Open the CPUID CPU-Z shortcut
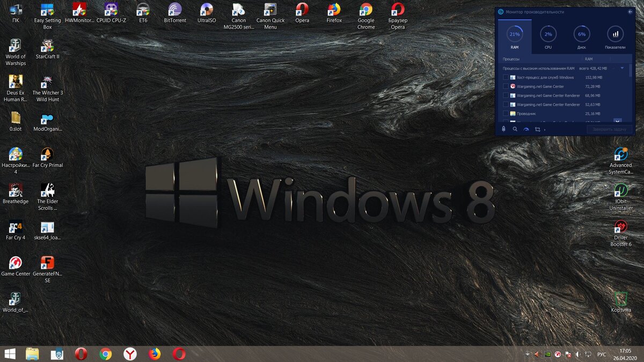The image size is (644, 362). pos(111,14)
